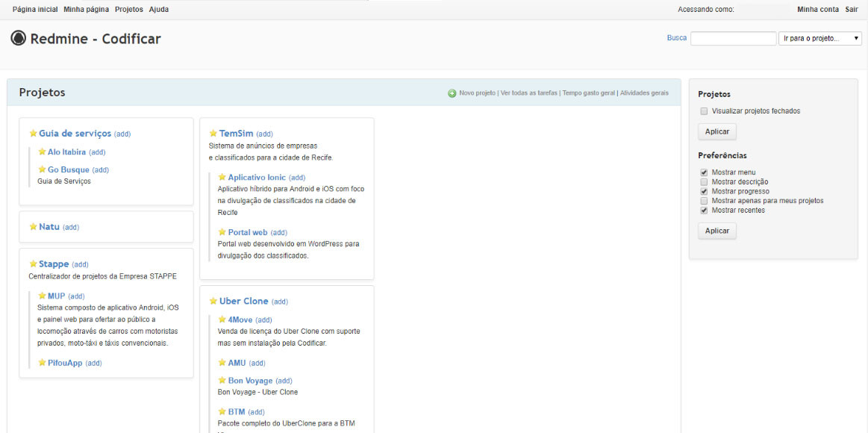The height and width of the screenshot is (433, 868).
Task: Click the star beside the Natu project
Action: 34,226
